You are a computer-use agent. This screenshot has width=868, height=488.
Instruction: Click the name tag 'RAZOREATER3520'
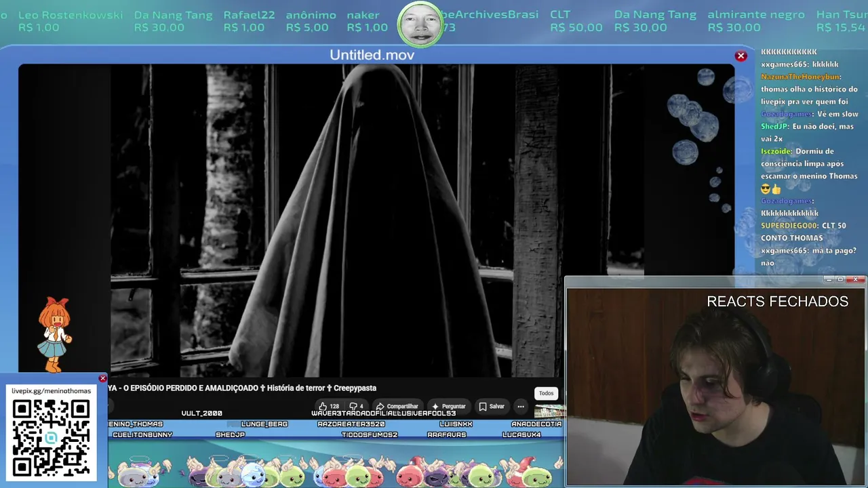pyautogui.click(x=351, y=424)
